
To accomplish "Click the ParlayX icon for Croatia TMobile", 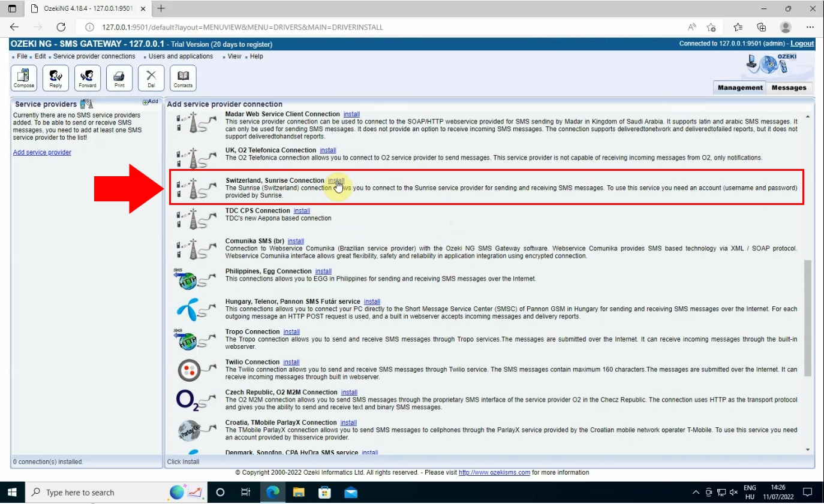I will click(196, 430).
